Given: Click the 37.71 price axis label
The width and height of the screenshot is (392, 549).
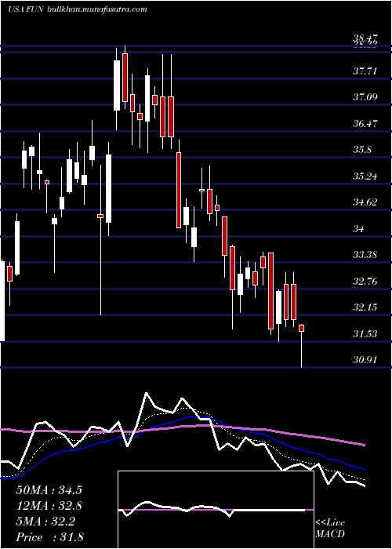Looking at the screenshot, I should pyautogui.click(x=365, y=72).
